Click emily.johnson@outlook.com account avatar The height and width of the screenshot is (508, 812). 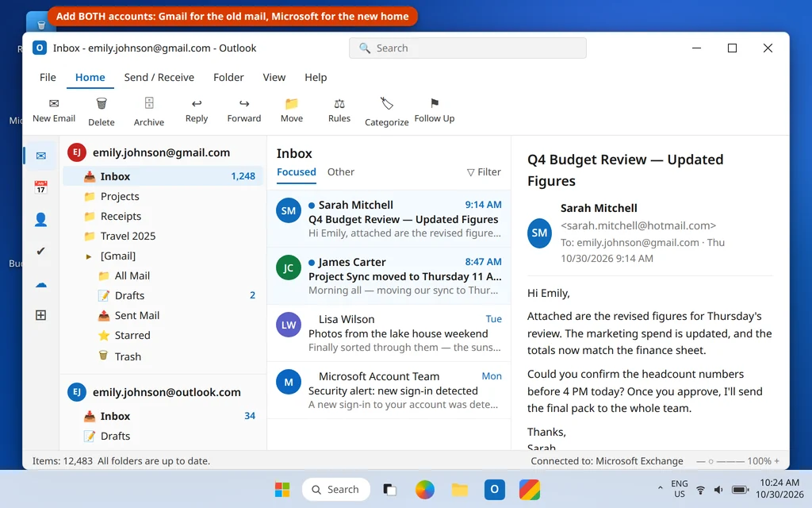click(77, 392)
